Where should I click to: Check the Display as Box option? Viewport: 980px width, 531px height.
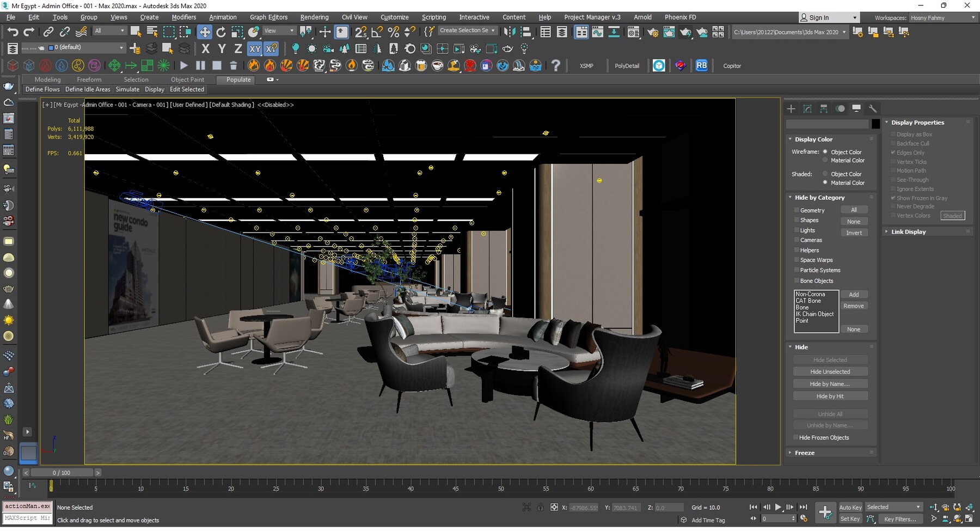tap(894, 134)
